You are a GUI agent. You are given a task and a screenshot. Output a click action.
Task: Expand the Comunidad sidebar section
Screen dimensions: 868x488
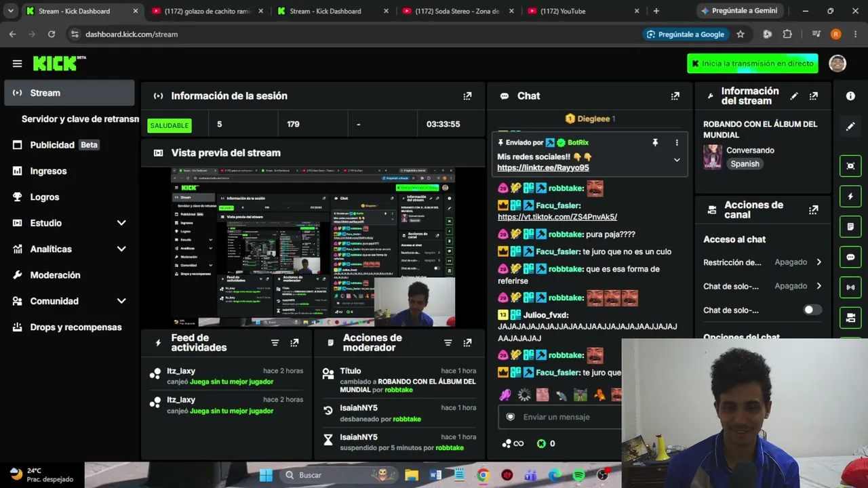(x=121, y=301)
